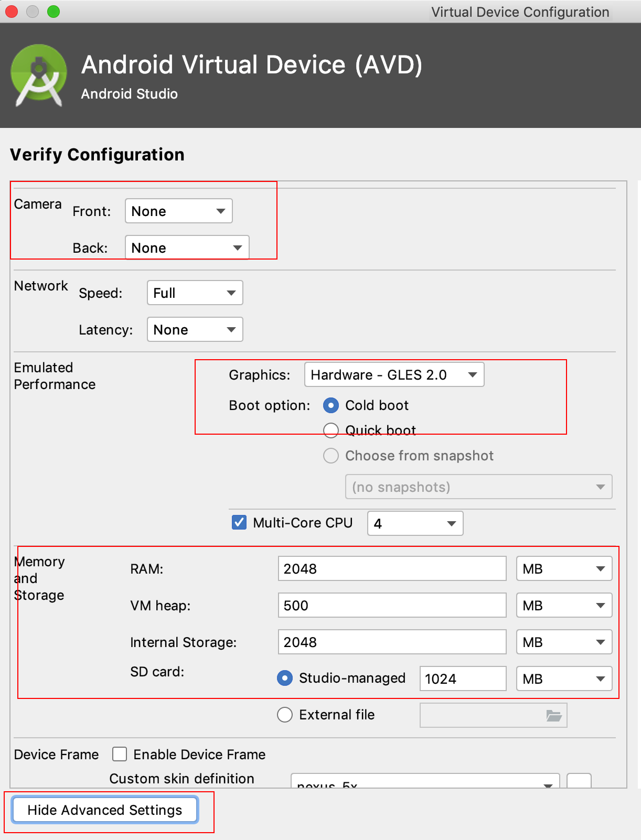The height and width of the screenshot is (840, 641).
Task: Select the External file SD card option
Action: click(x=285, y=715)
